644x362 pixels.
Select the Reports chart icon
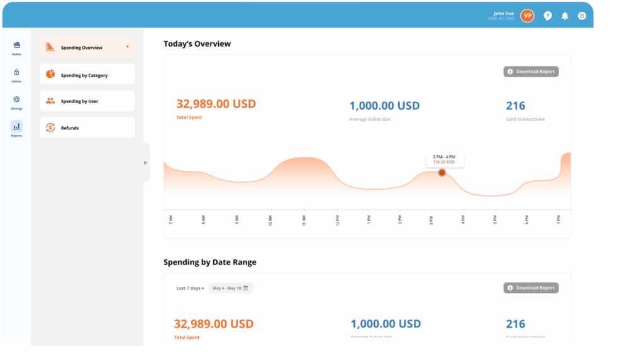pyautogui.click(x=16, y=126)
